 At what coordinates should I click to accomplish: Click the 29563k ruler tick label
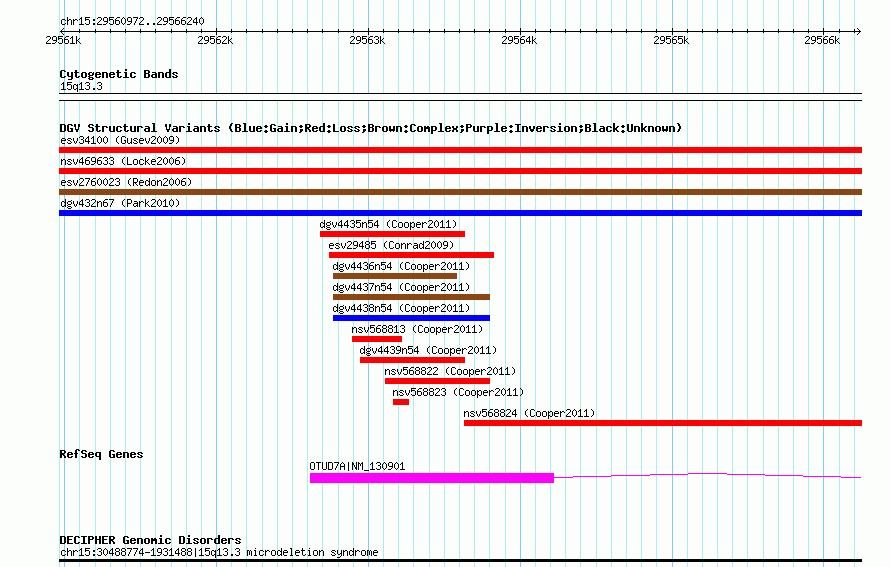(367, 40)
